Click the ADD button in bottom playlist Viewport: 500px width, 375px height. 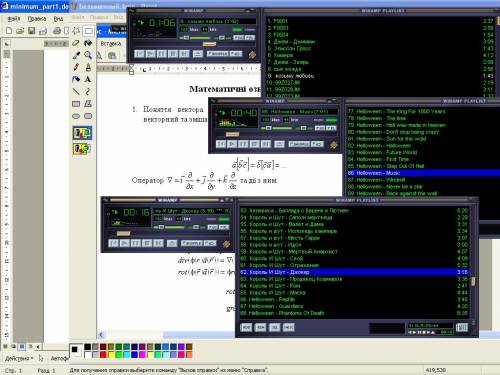(246, 327)
